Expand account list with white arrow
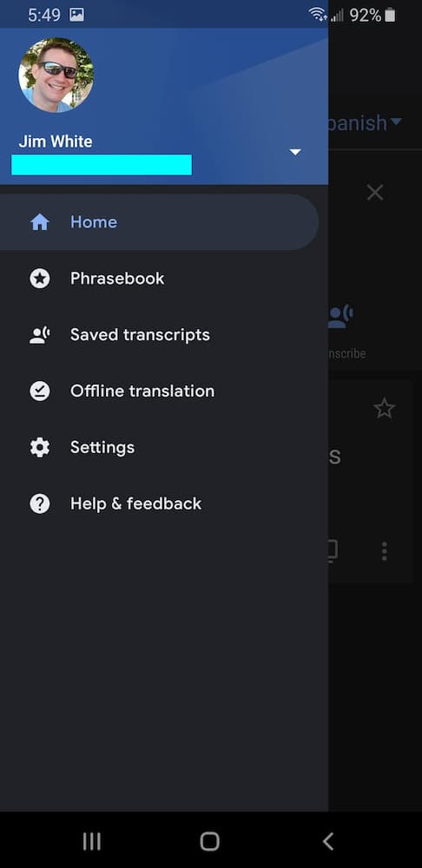Image resolution: width=422 pixels, height=868 pixels. pyautogui.click(x=295, y=152)
